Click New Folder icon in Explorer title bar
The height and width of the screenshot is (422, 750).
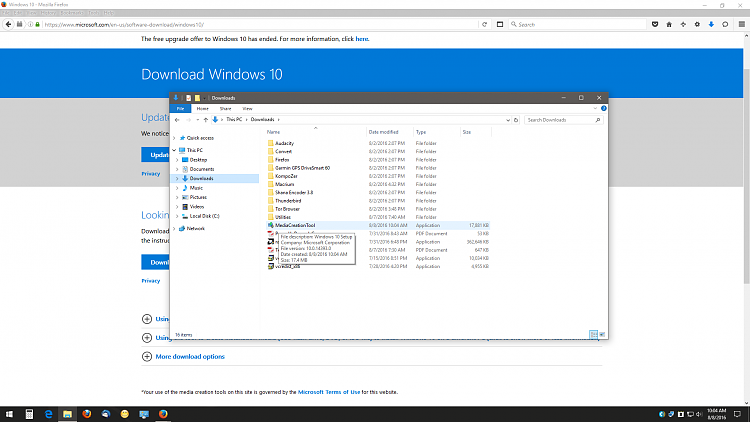click(x=197, y=98)
